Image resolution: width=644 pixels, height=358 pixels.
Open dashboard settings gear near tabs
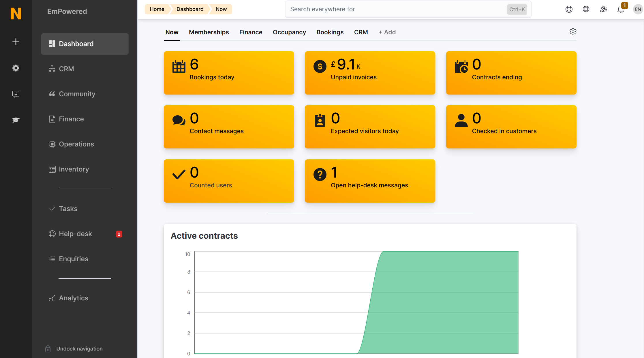click(x=573, y=32)
